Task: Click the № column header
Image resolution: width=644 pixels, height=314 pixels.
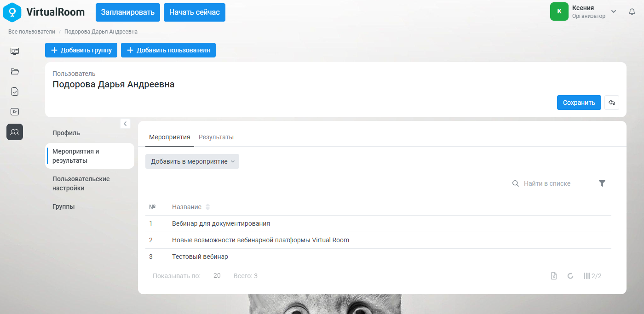Action: (x=152, y=207)
